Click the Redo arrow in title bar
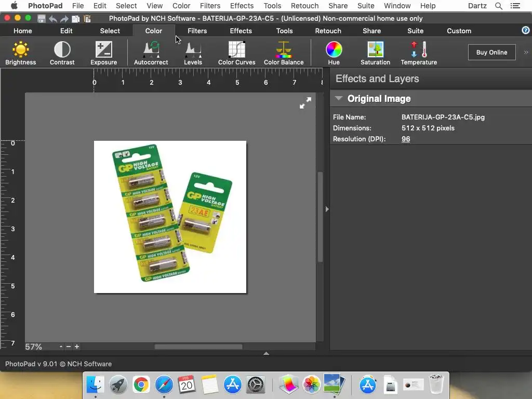The height and width of the screenshot is (399, 532). click(x=64, y=19)
